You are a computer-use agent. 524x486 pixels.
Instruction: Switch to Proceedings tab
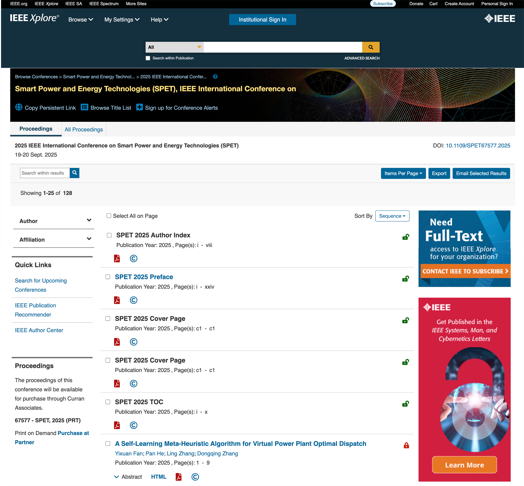(36, 129)
